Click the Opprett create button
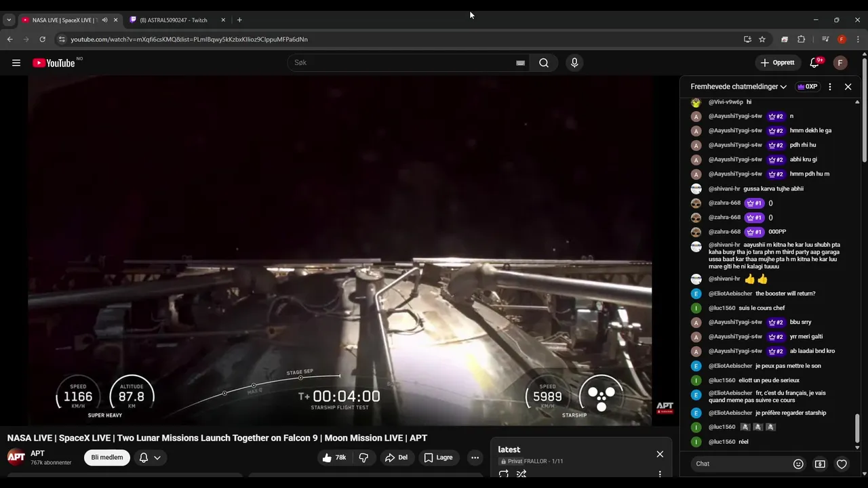The image size is (868, 488). coord(777,63)
